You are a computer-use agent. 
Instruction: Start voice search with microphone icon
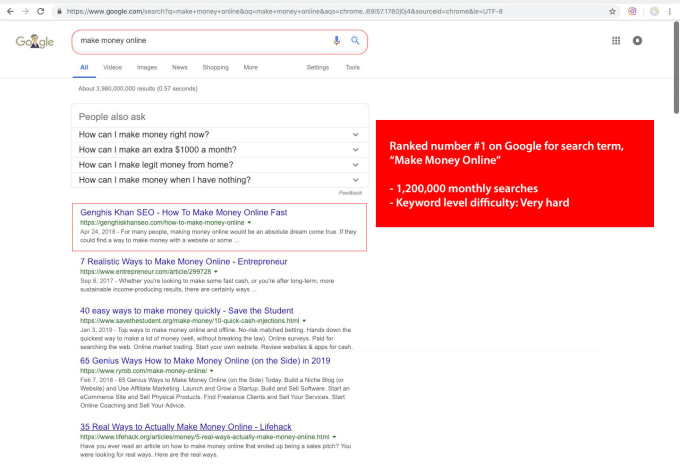[337, 40]
